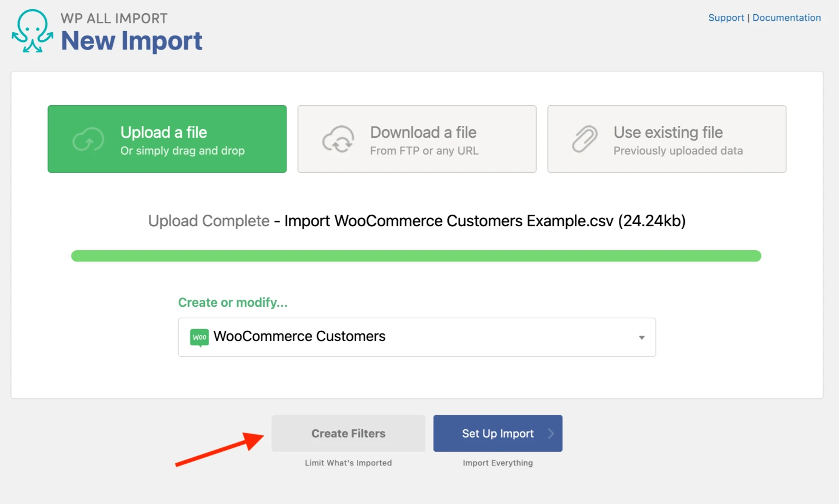The width and height of the screenshot is (839, 504).
Task: Click the Set Up Import button
Action: pyautogui.click(x=498, y=434)
